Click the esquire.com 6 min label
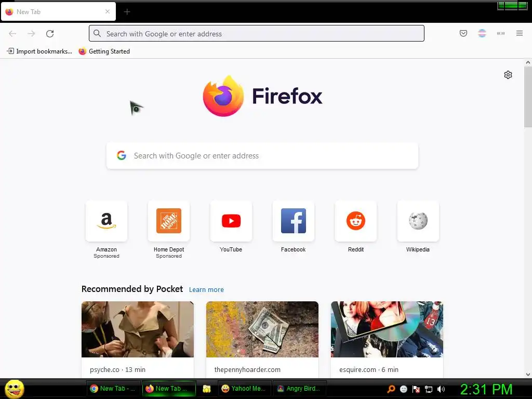Viewport: 532px width, 399px height. (369, 369)
